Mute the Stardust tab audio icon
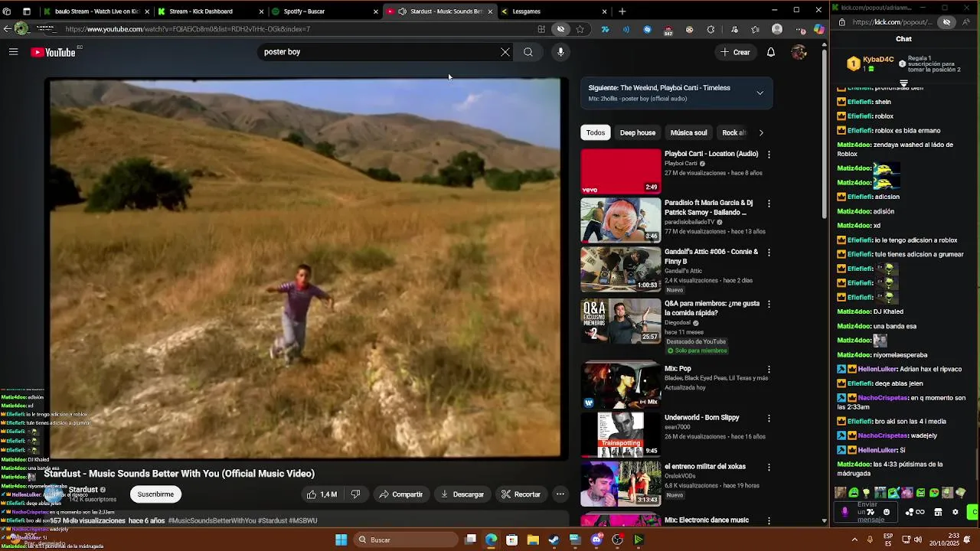 click(x=402, y=11)
